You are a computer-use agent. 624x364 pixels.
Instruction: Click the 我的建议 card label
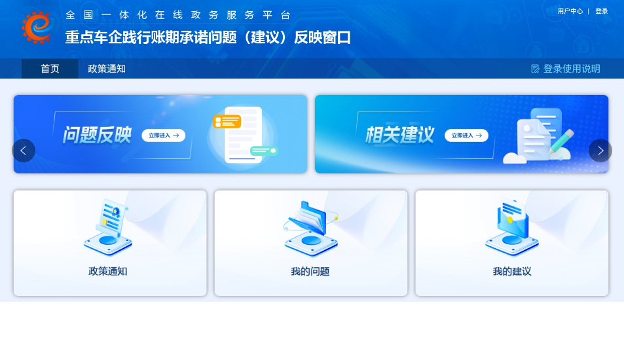click(x=511, y=271)
